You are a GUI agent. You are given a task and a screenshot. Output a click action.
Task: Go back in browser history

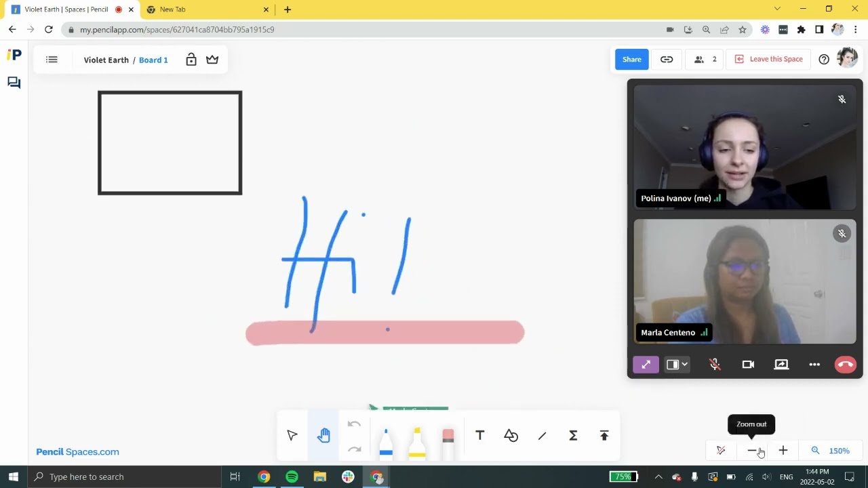coord(12,30)
